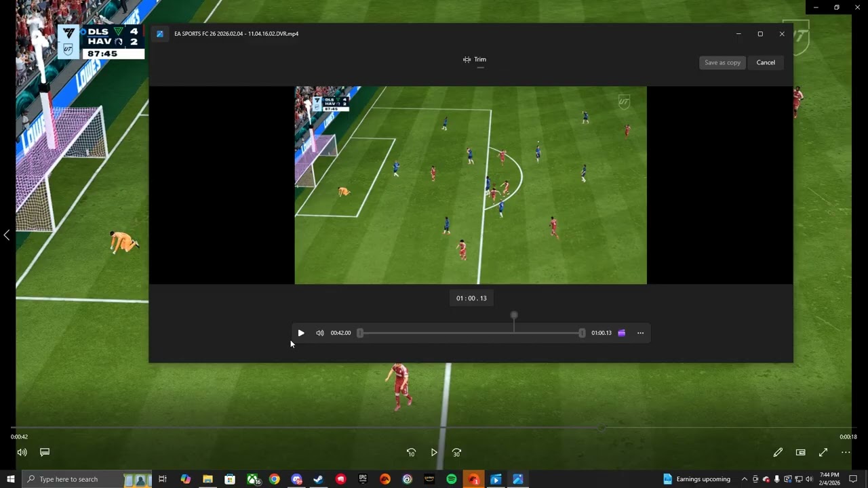Switch to Media Player on the taskbar
868x488 pixels.
click(496, 479)
